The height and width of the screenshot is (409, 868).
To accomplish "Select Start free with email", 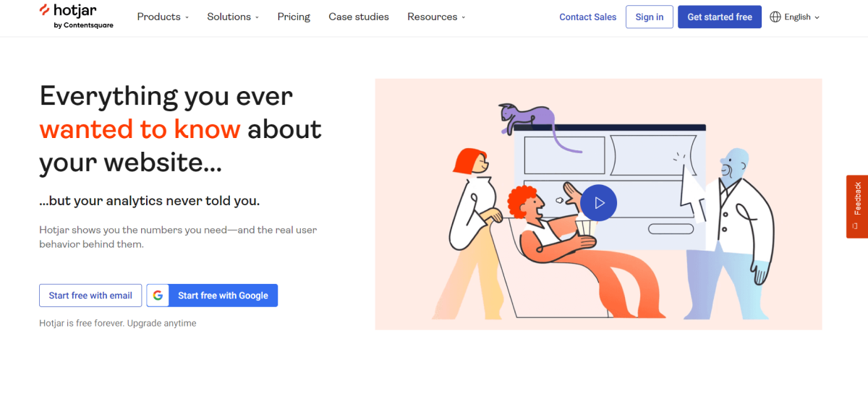I will tap(90, 296).
